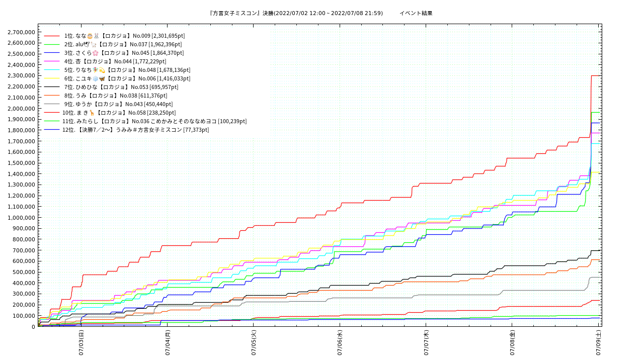Select 1位 なな legend entry
Viewport: 644px width, 362px height.
(124, 36)
